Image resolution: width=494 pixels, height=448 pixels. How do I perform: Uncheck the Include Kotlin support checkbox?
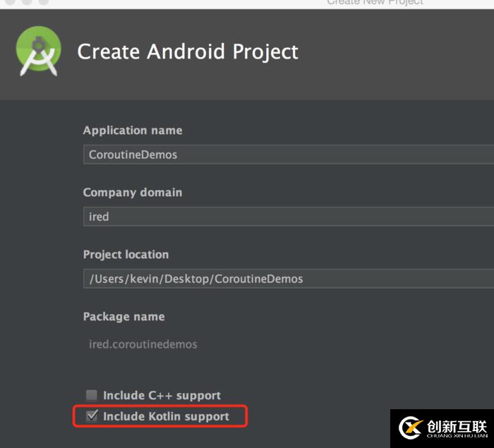pos(92,416)
